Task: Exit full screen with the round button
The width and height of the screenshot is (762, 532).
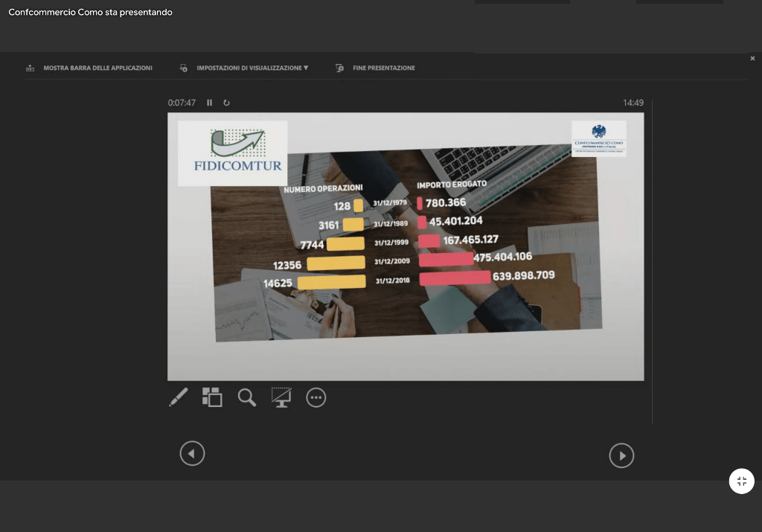Action: pyautogui.click(x=741, y=481)
